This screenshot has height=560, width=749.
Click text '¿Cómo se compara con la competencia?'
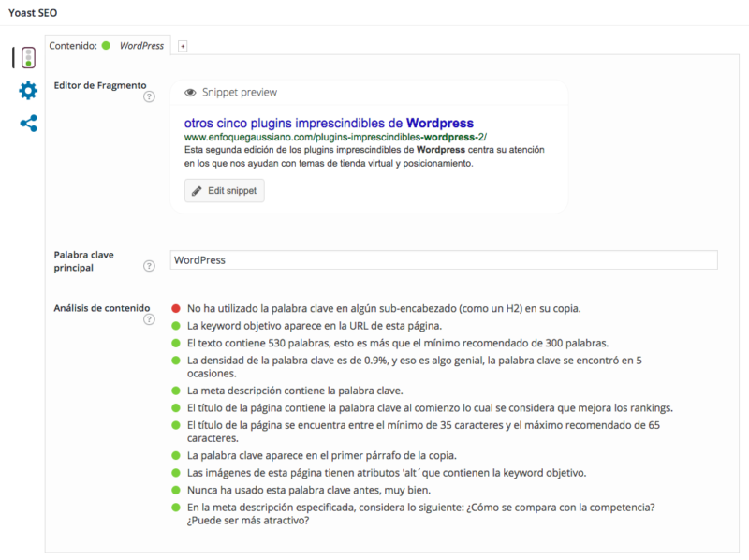tap(561, 508)
